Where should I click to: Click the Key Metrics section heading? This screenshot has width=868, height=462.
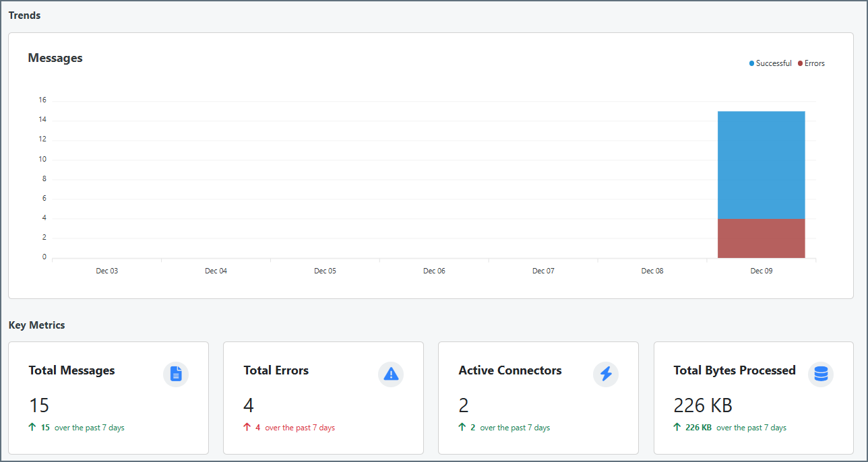[37, 325]
